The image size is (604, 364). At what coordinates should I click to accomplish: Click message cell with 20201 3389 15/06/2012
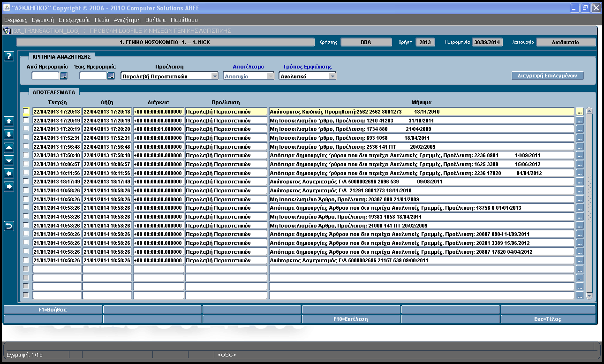point(421,243)
